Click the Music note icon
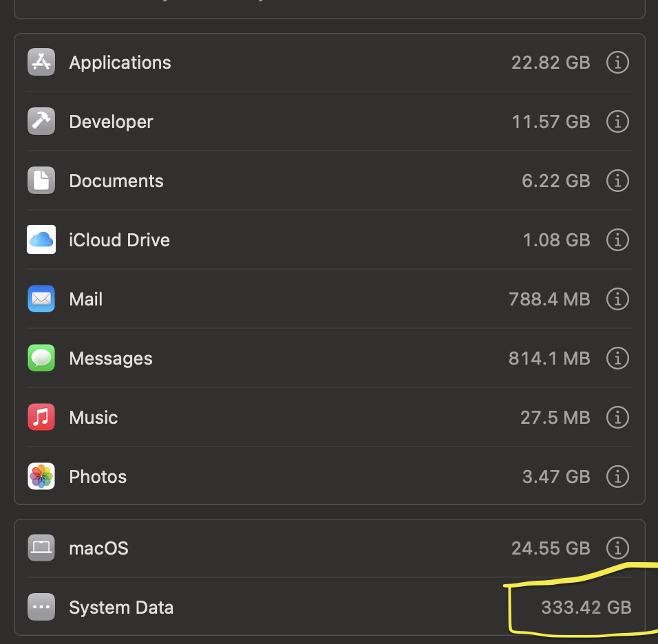The width and height of the screenshot is (658, 644). pyautogui.click(x=41, y=417)
